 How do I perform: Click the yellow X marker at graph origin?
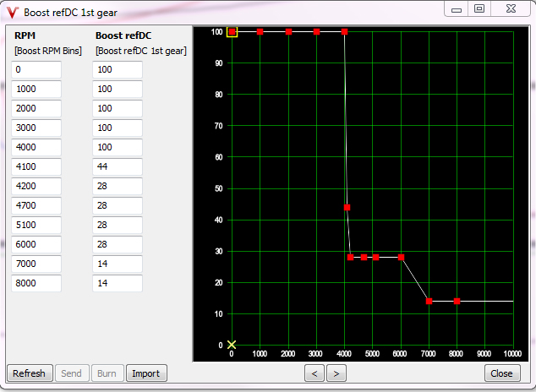click(232, 345)
